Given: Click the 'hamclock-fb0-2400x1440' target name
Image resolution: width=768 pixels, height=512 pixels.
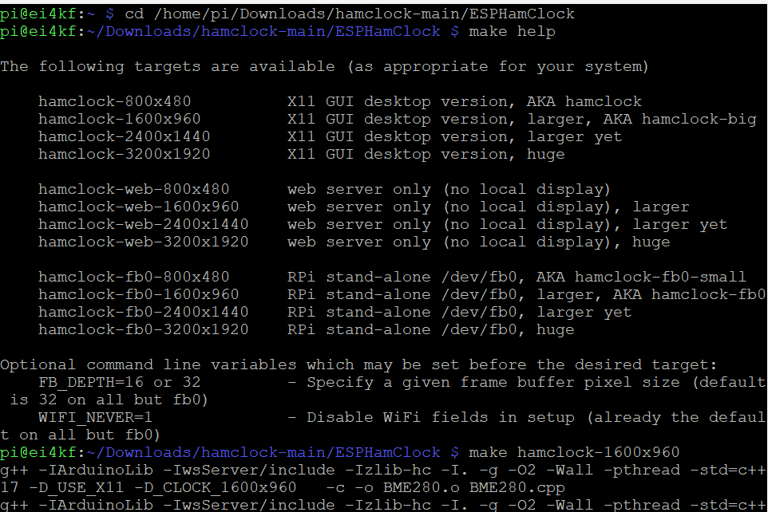Looking at the screenshot, I should click(144, 312).
